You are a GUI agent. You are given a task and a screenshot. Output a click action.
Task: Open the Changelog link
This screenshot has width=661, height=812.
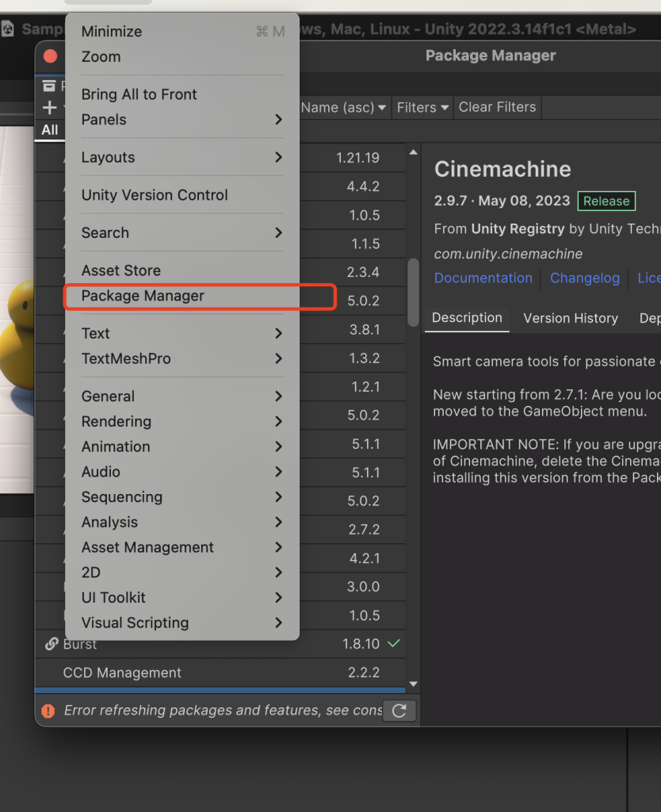point(584,278)
